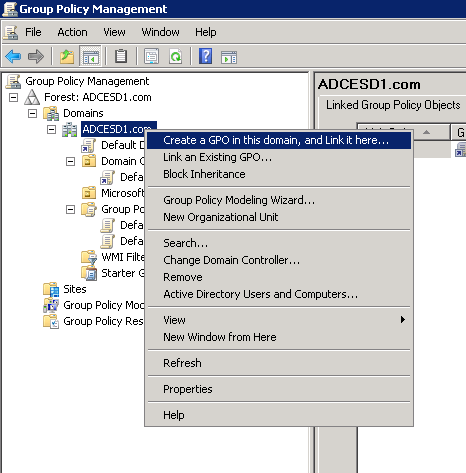This screenshot has width=466, height=473.
Task: Click the Forward arrow toolbar icon
Action: (x=36, y=56)
